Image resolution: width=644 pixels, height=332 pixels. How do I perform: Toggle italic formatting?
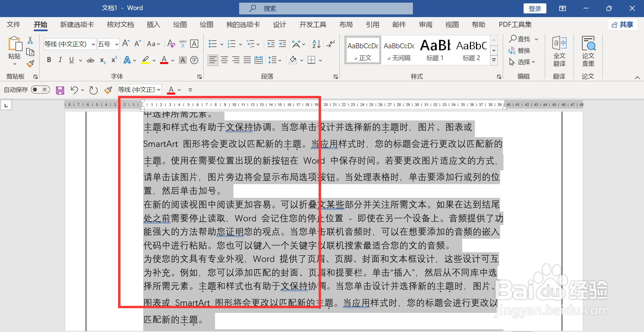(60, 60)
